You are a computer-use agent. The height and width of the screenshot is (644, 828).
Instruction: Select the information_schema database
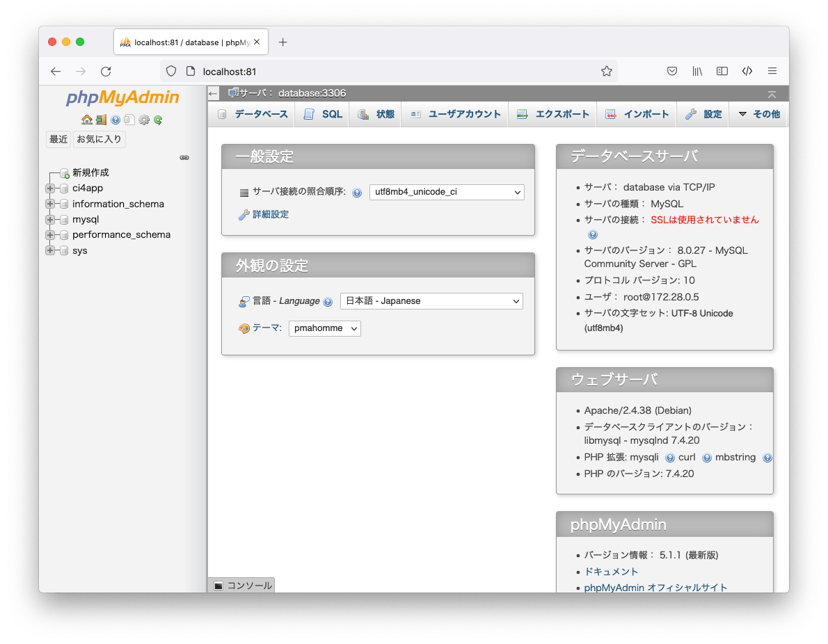coord(118,204)
